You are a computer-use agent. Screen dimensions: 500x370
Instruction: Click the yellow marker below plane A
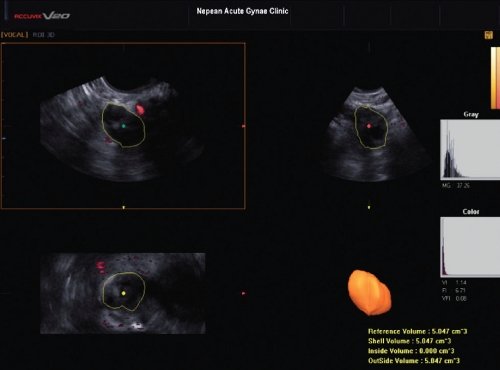tap(124, 207)
